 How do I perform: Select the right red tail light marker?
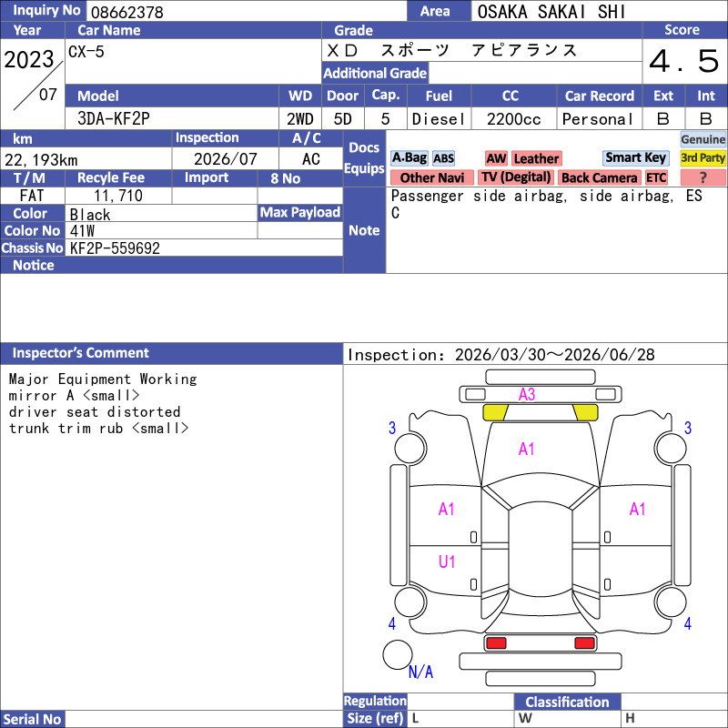tap(585, 643)
